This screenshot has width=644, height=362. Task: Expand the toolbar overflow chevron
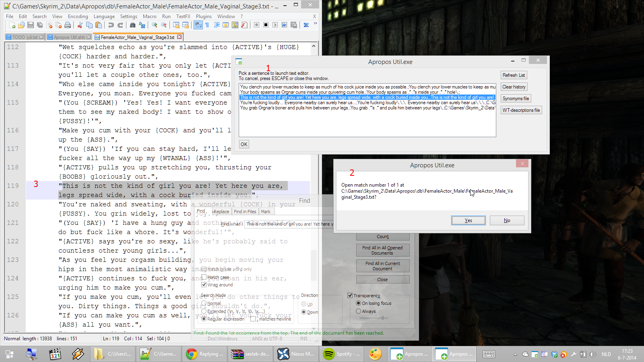315,24
